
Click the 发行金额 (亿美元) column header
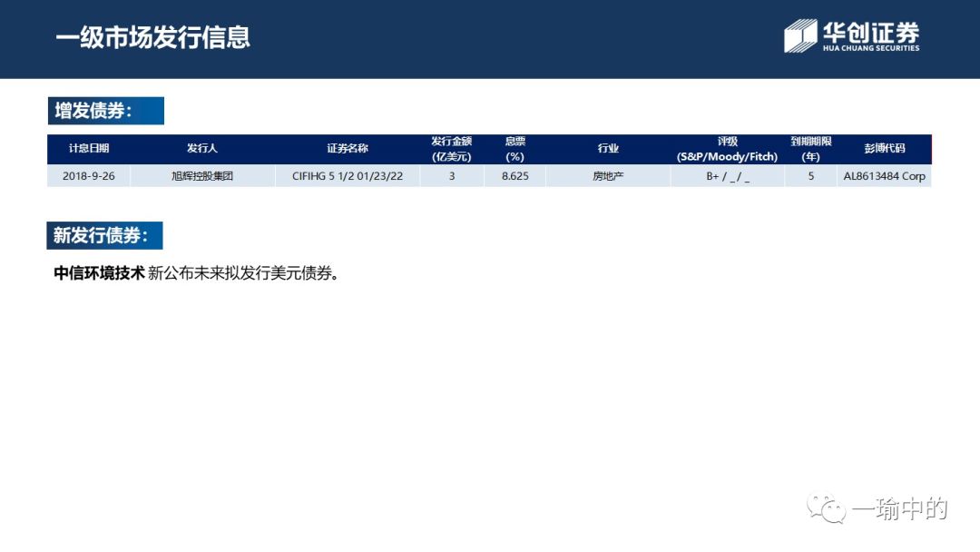[452, 149]
